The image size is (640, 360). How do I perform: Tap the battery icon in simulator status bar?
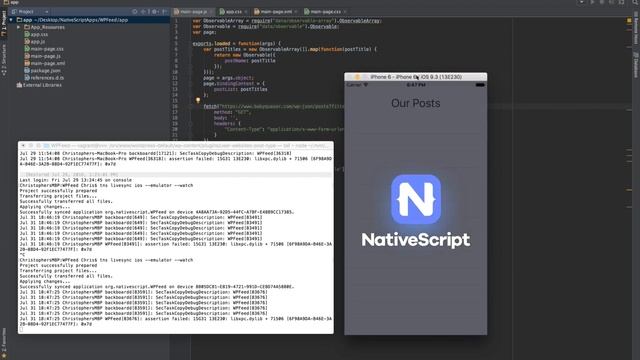pos(480,85)
